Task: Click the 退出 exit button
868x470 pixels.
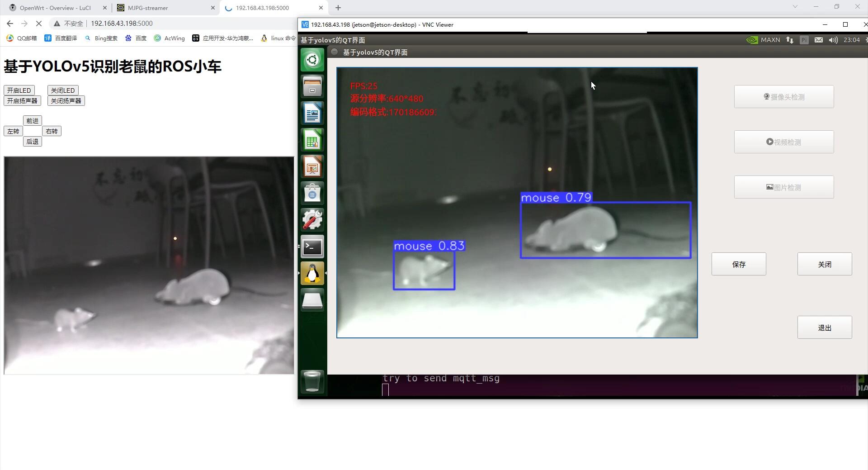Action: coord(824,328)
